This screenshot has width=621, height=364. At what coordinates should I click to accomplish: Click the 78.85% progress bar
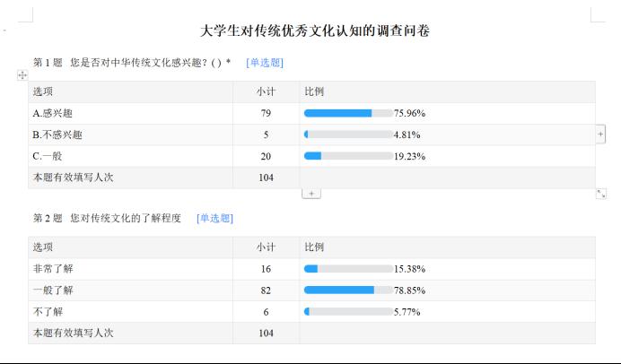(x=348, y=290)
